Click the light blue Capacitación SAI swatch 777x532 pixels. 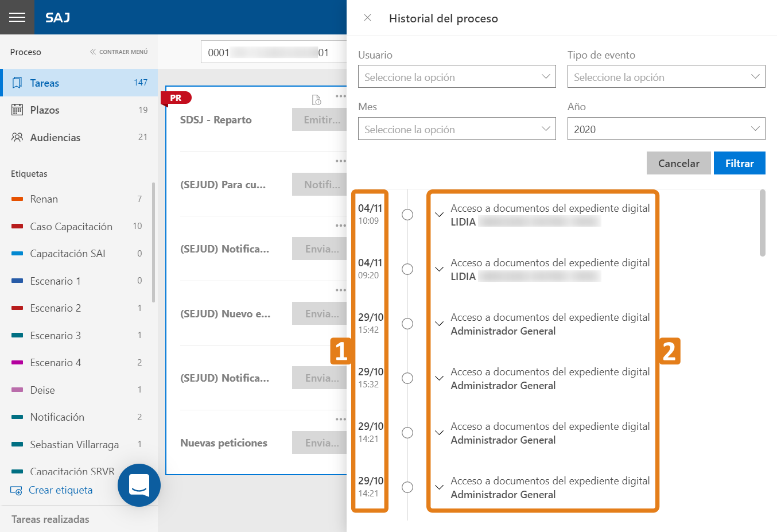coord(17,254)
